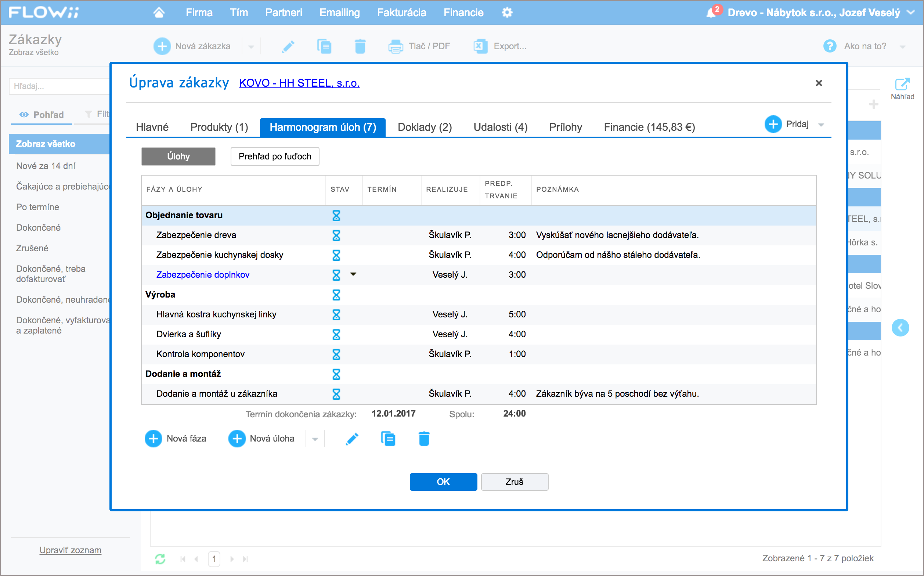Screen dimensions: 924x576
Task: Go to next page arrow in pager
Action: pos(232,559)
